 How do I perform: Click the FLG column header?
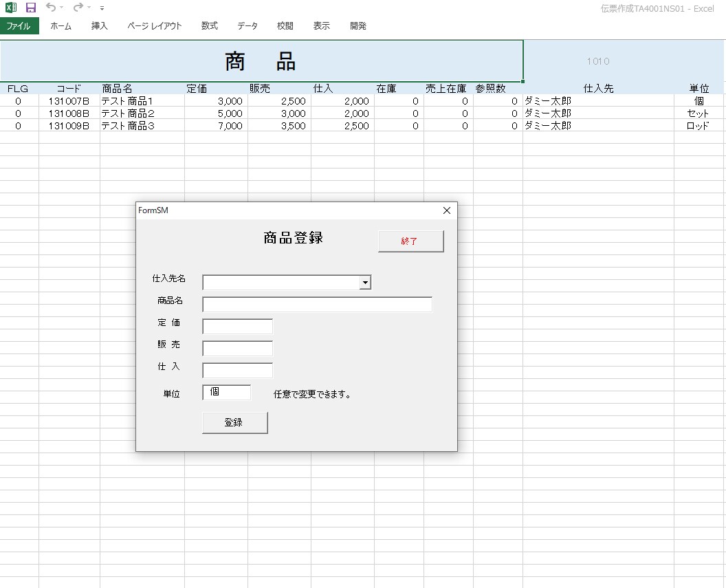pyautogui.click(x=19, y=89)
